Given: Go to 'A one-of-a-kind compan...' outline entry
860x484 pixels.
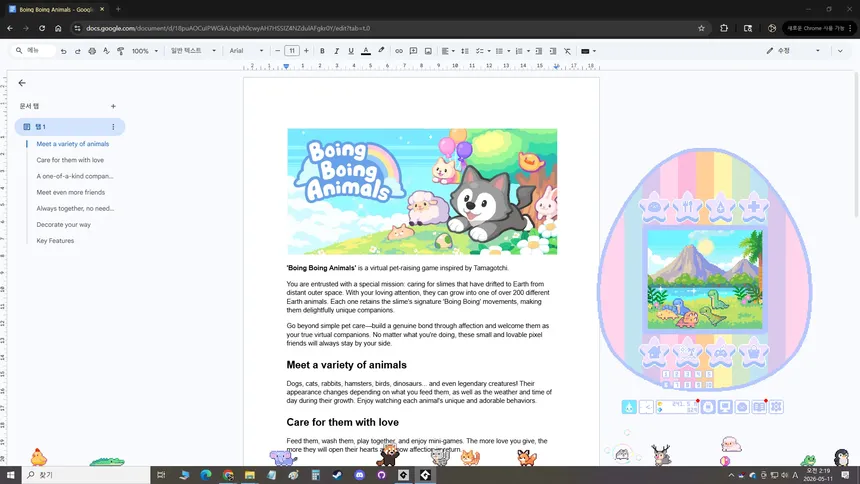Looking at the screenshot, I should 75,176.
